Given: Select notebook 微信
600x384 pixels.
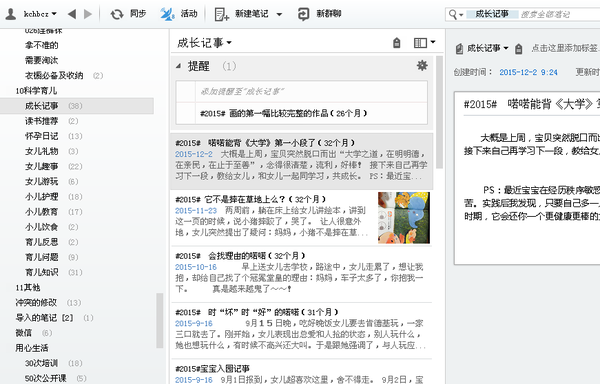Looking at the screenshot, I should 23,333.
